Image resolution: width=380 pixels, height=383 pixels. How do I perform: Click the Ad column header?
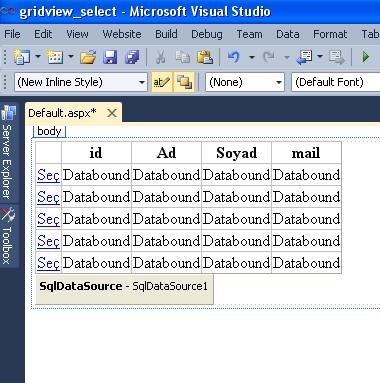(166, 153)
